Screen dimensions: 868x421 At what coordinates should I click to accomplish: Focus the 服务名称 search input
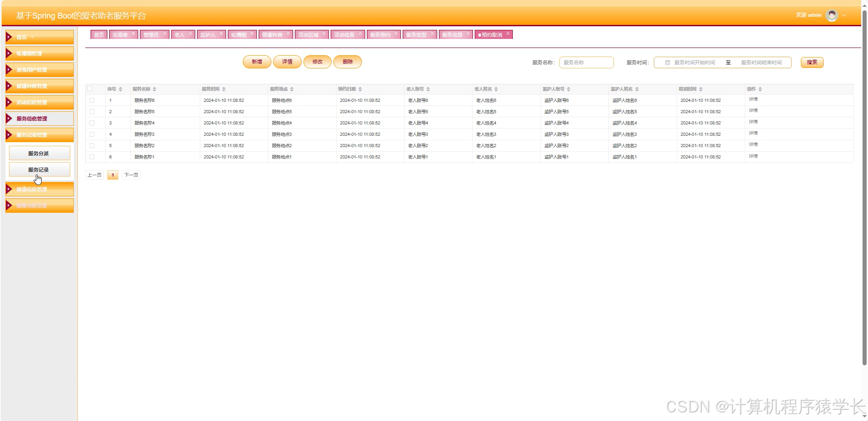tap(586, 62)
